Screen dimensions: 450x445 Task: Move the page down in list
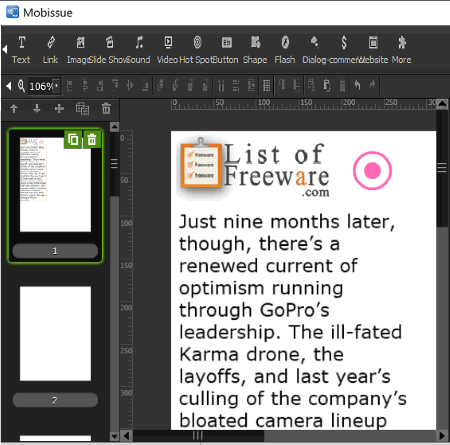pos(37,108)
